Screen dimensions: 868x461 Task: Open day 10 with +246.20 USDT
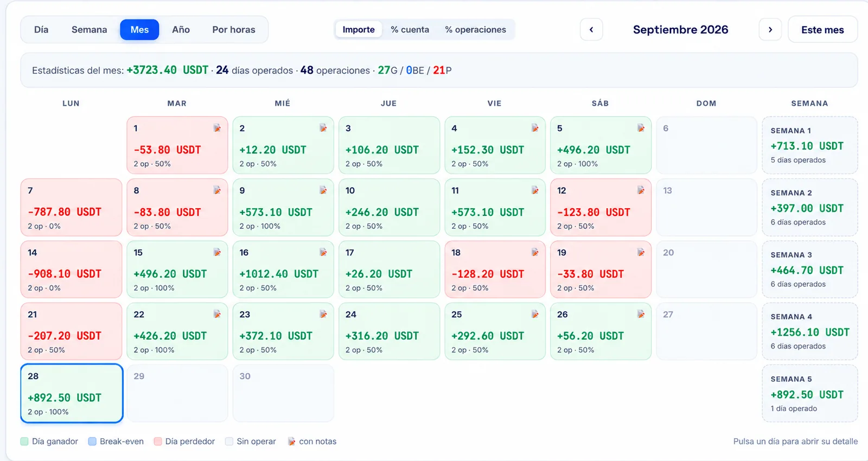(x=389, y=207)
